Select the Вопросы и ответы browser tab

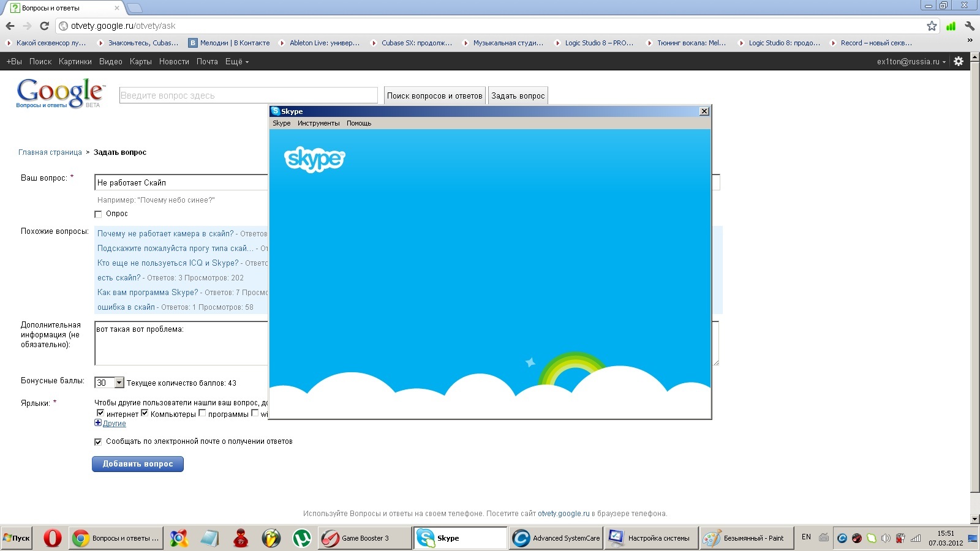point(63,8)
